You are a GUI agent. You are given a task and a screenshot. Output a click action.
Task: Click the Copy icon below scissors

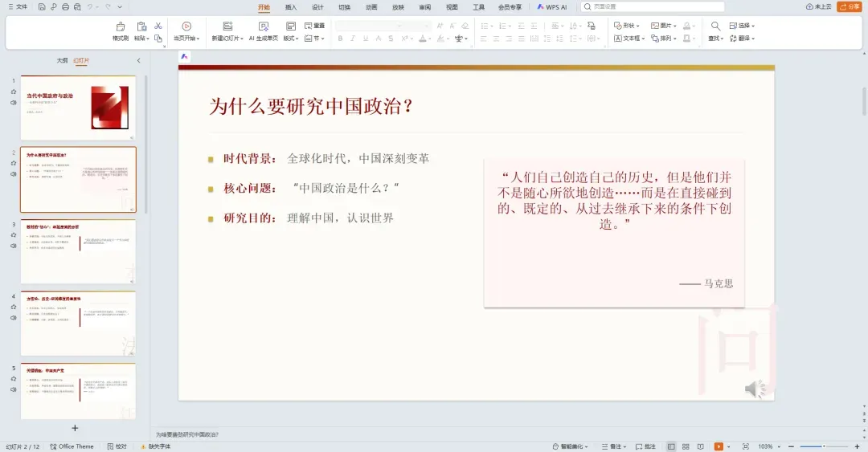158,39
